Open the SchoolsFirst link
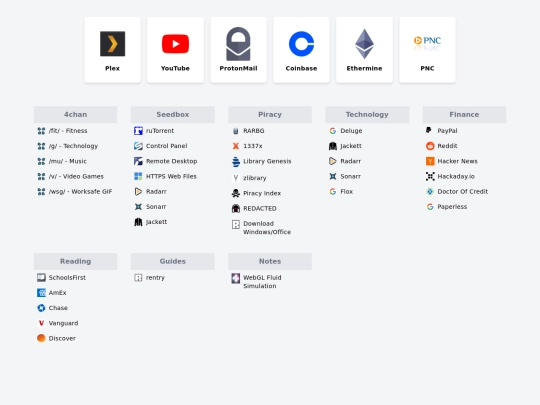 [x=67, y=278]
